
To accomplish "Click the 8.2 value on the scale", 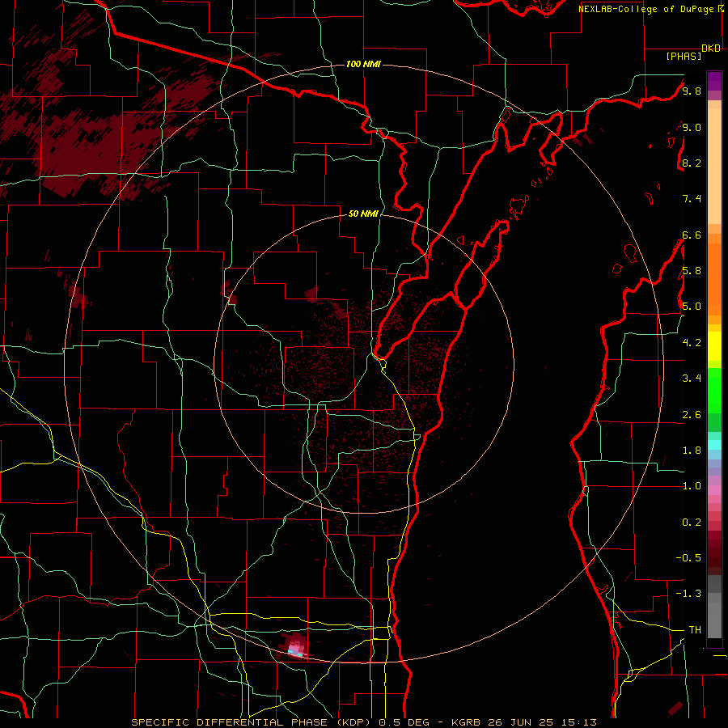I will 692,163.
